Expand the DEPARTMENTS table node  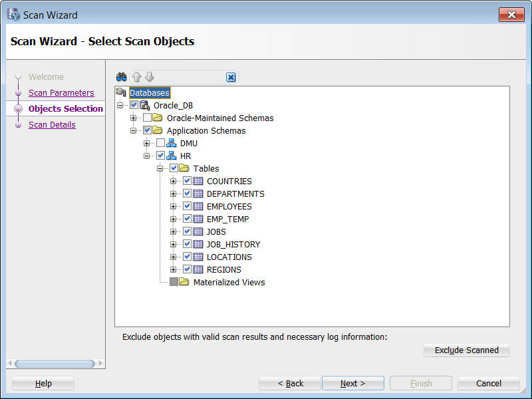click(173, 194)
